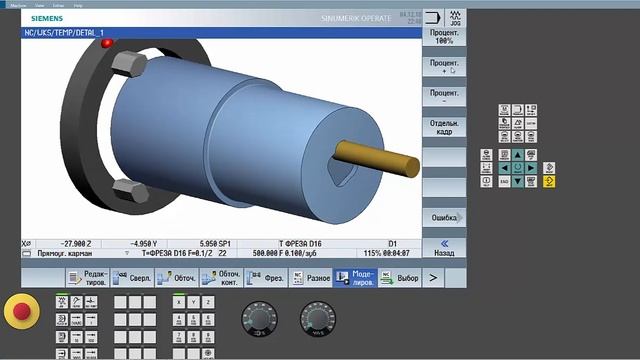640x360 pixels.
Task: Click the 3D workpiece simulation view
Action: (x=221, y=138)
